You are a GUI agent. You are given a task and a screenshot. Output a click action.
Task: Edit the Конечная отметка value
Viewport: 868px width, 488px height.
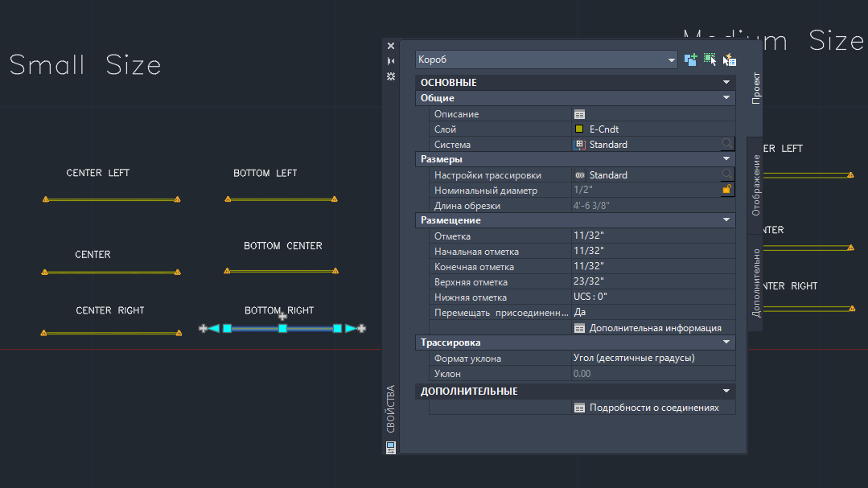click(653, 267)
